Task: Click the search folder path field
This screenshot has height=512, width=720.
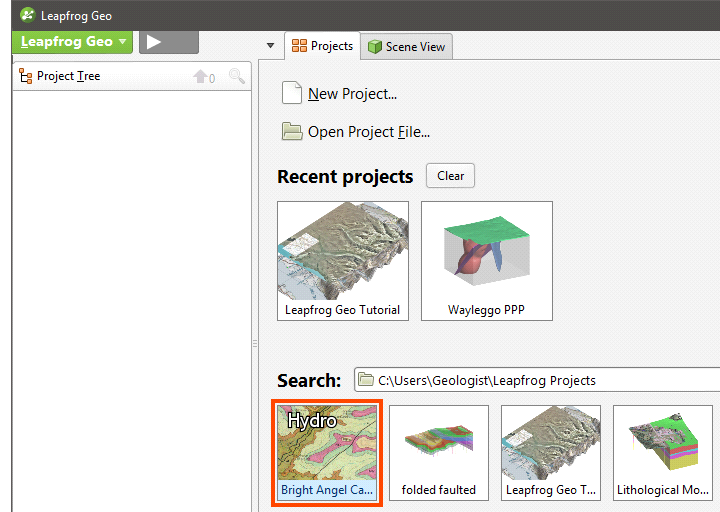Action: point(537,380)
